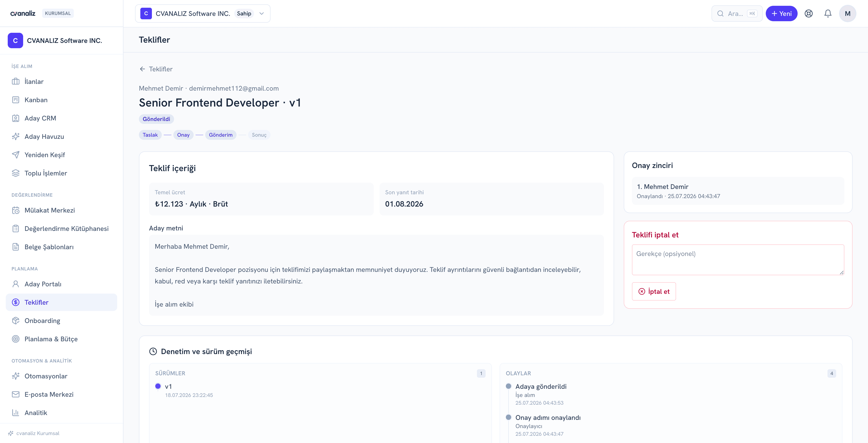The height and width of the screenshot is (443, 868).
Task: Click the Sonuç step chip
Action: 259,135
